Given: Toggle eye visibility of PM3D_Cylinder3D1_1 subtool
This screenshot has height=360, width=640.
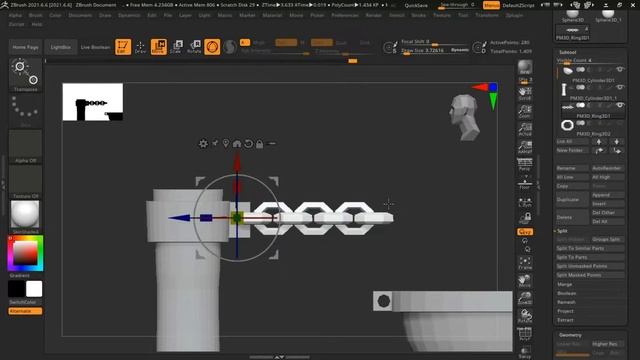Looking at the screenshot, I should pos(620,87).
